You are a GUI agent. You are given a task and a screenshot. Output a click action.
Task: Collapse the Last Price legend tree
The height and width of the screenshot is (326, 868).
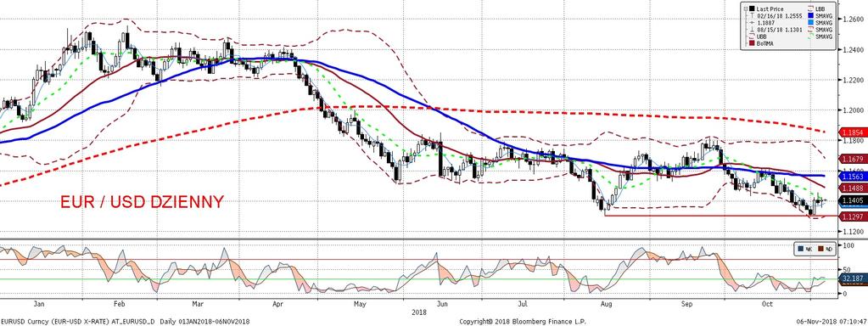pos(745,8)
